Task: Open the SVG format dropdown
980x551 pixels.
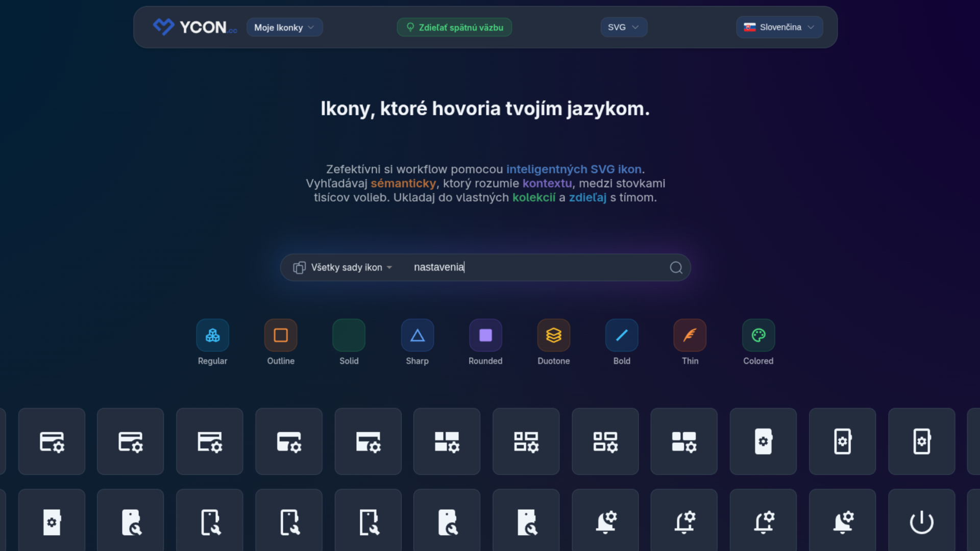Action: (x=624, y=27)
